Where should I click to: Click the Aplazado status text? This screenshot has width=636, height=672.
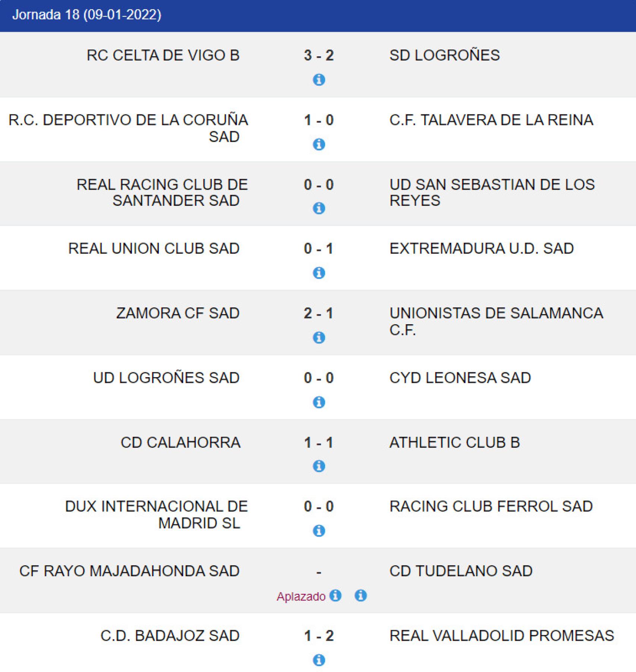301,597
